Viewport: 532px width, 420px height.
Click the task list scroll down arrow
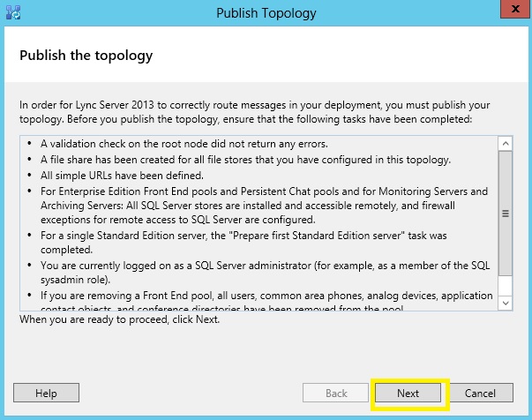506,303
